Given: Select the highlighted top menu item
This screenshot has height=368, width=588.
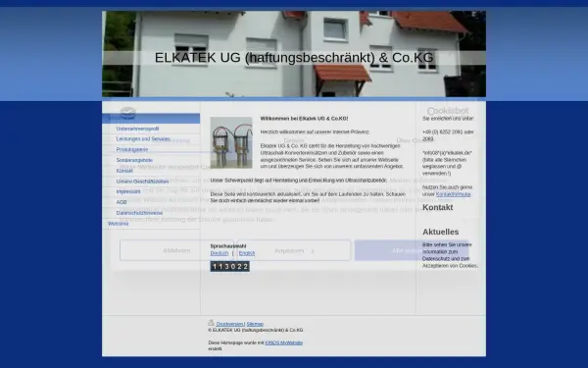Looking at the screenshot, I should coord(151,119).
